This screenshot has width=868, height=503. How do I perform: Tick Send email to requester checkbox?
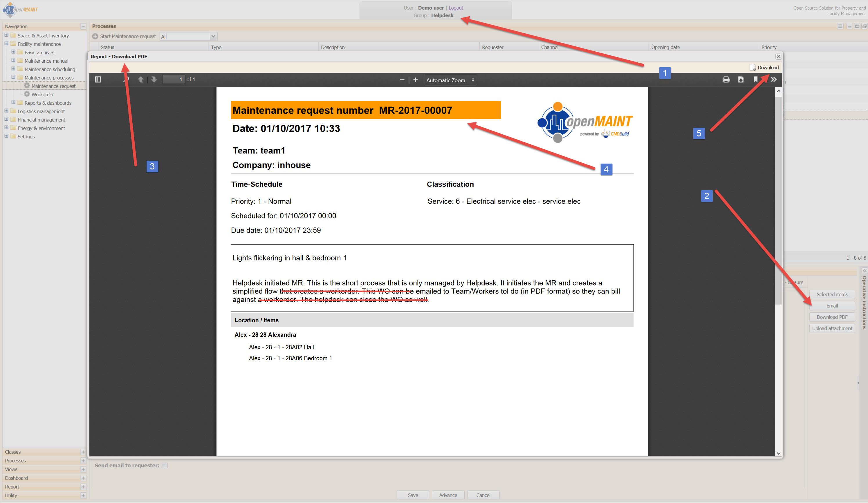click(x=165, y=466)
